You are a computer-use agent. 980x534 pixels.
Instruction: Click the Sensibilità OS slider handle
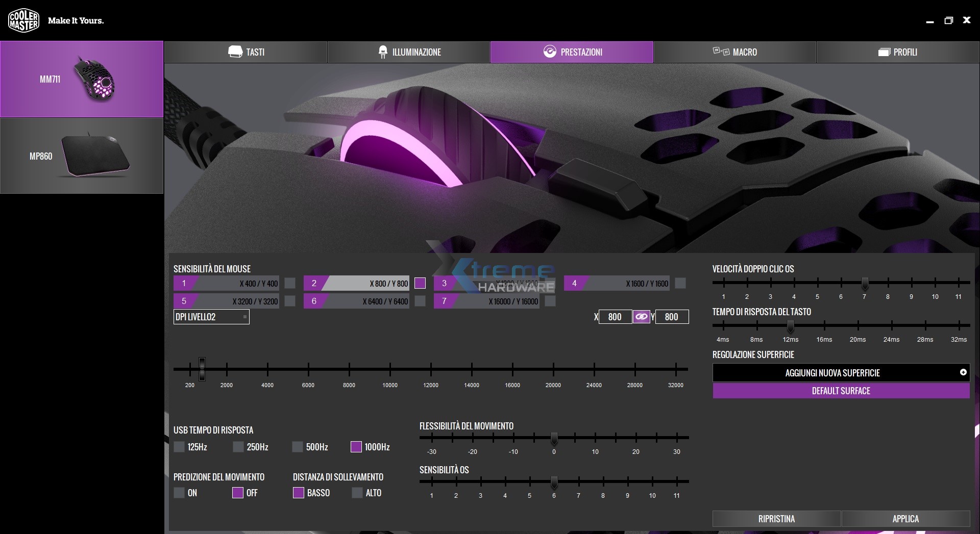tap(554, 484)
